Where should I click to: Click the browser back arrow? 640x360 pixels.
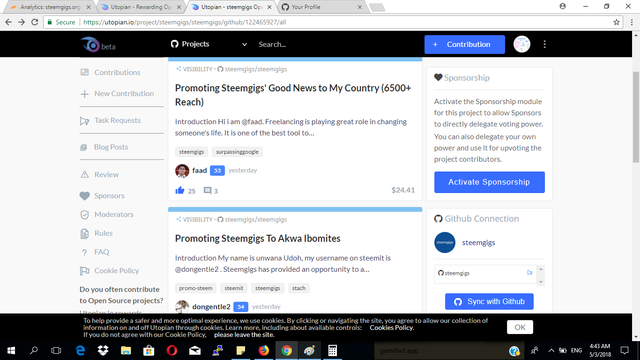coord(9,22)
